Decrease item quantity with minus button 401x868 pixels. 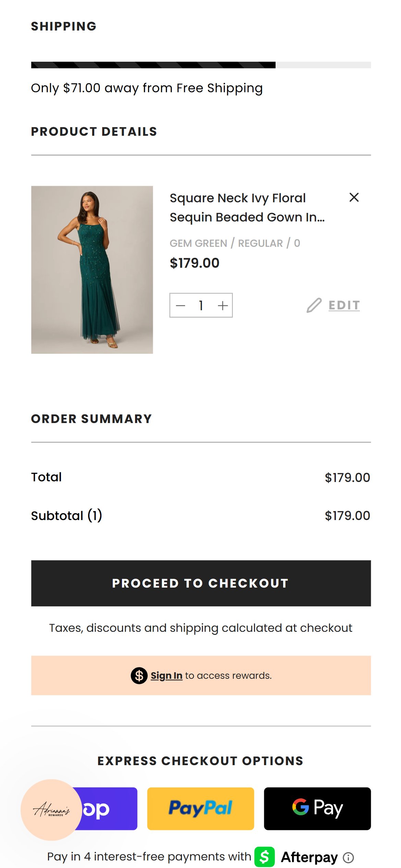click(x=181, y=305)
